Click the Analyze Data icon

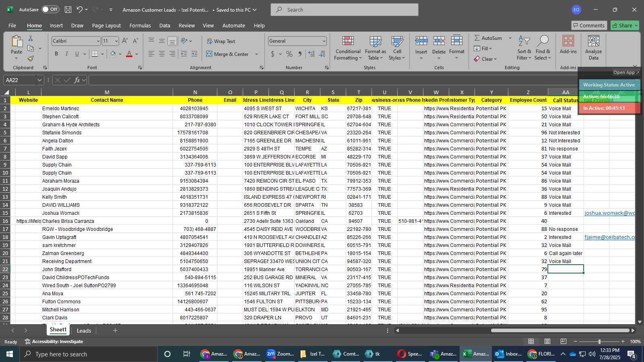(x=593, y=41)
